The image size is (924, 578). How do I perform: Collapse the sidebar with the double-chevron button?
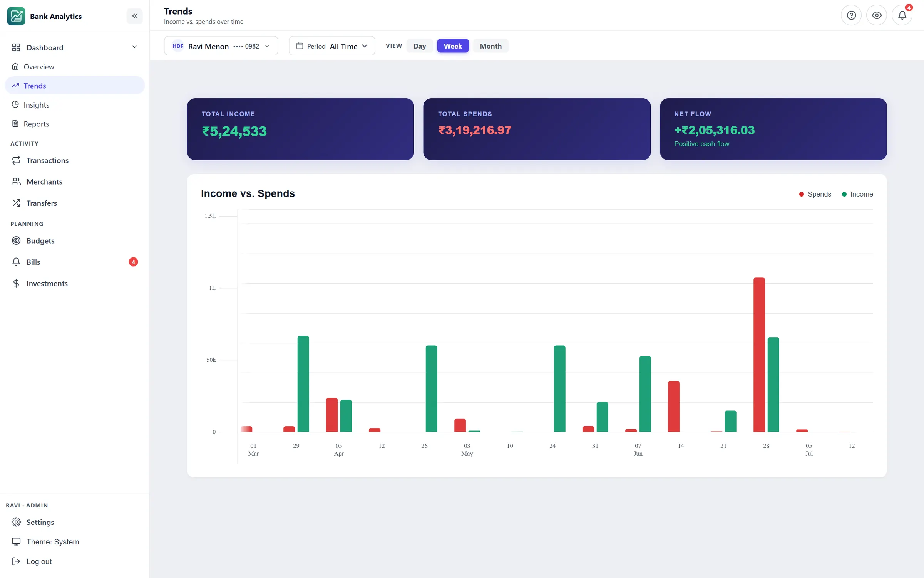pos(135,16)
